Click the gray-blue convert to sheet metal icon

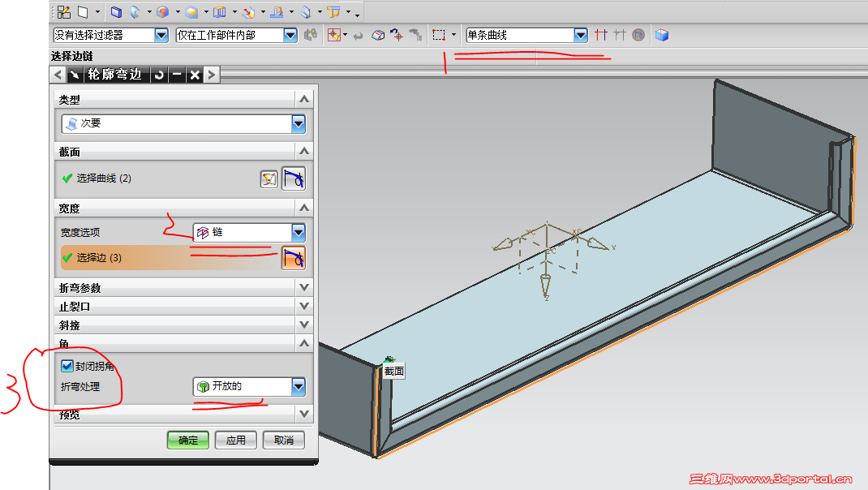pyautogui.click(x=306, y=11)
